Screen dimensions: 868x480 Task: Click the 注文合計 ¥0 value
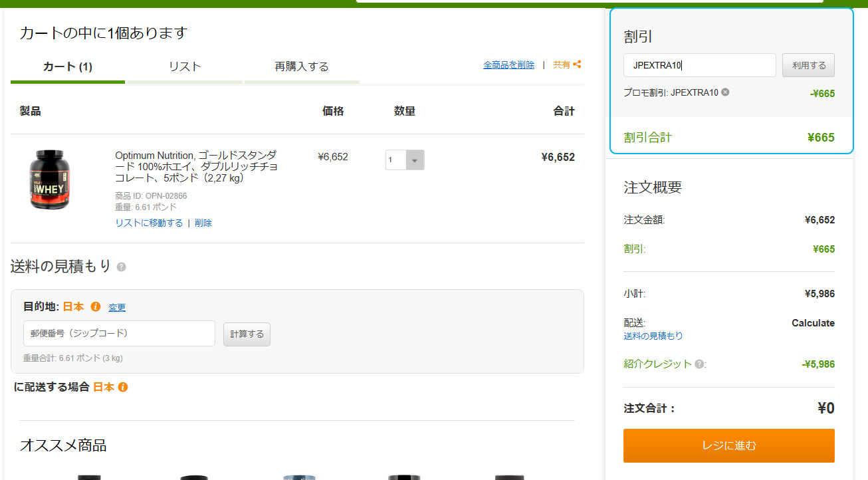pyautogui.click(x=826, y=408)
